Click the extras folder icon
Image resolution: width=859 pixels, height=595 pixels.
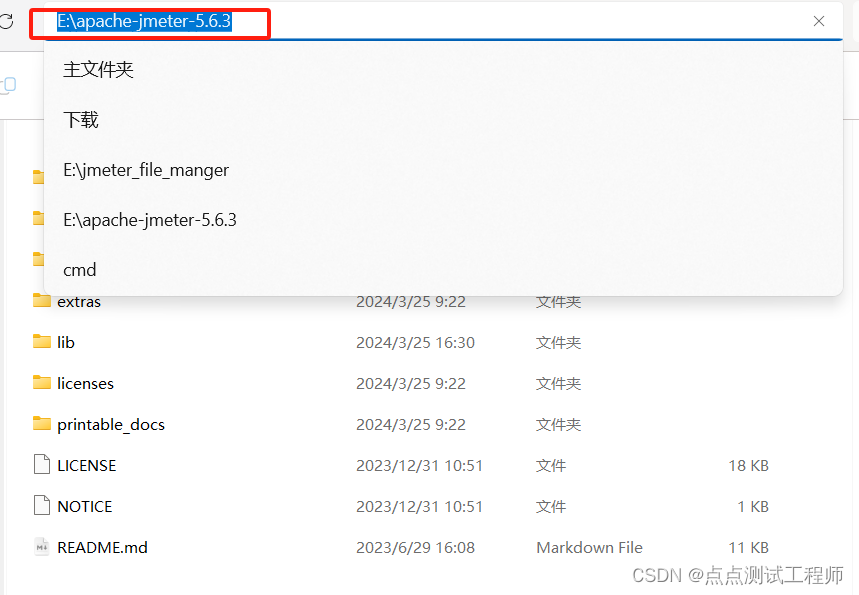tap(42, 301)
